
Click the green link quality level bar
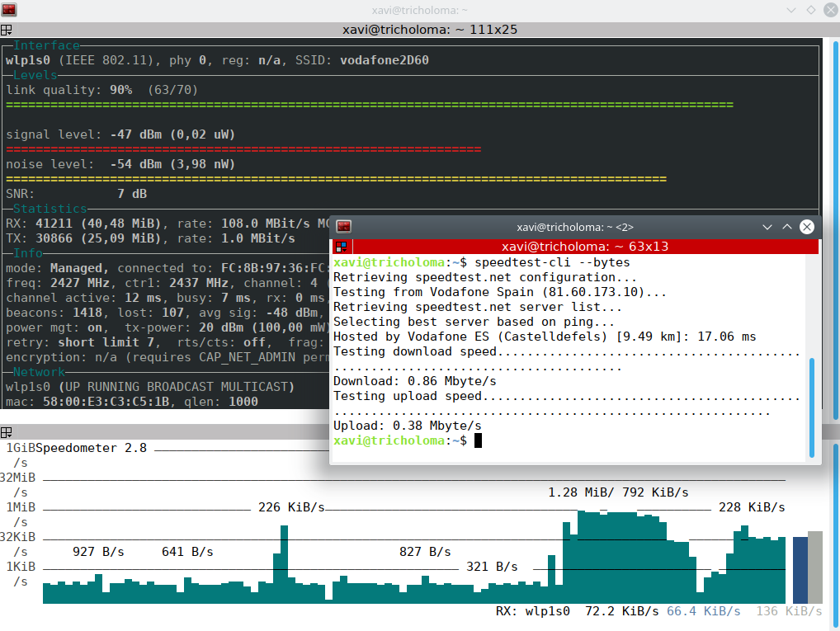coord(370,105)
